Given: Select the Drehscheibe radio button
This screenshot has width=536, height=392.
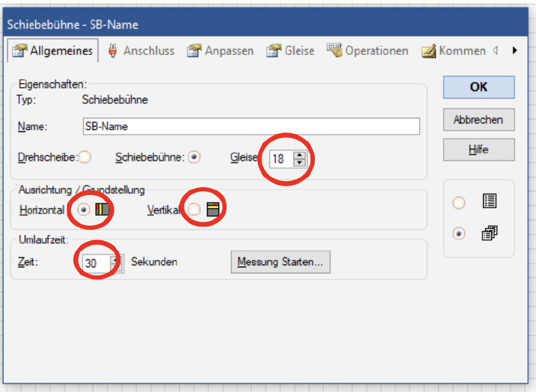Looking at the screenshot, I should 84,157.
